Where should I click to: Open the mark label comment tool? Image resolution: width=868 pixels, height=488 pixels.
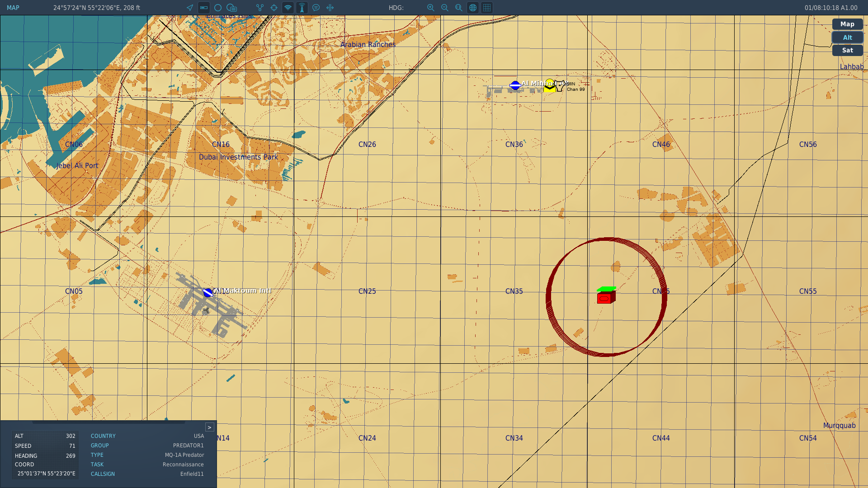pos(232,8)
